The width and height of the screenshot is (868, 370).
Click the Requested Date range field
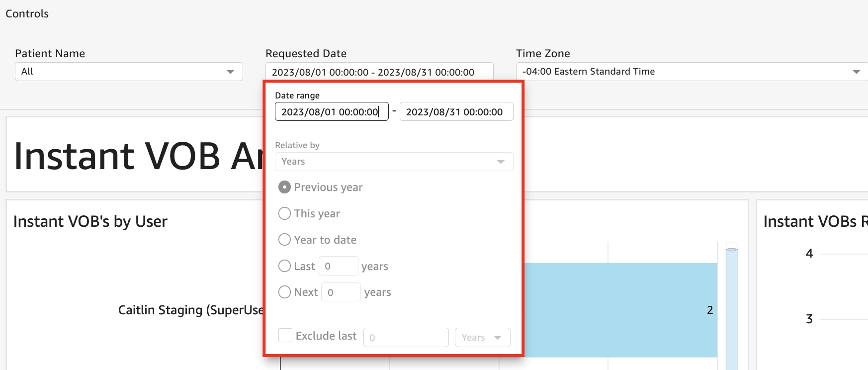tap(379, 72)
